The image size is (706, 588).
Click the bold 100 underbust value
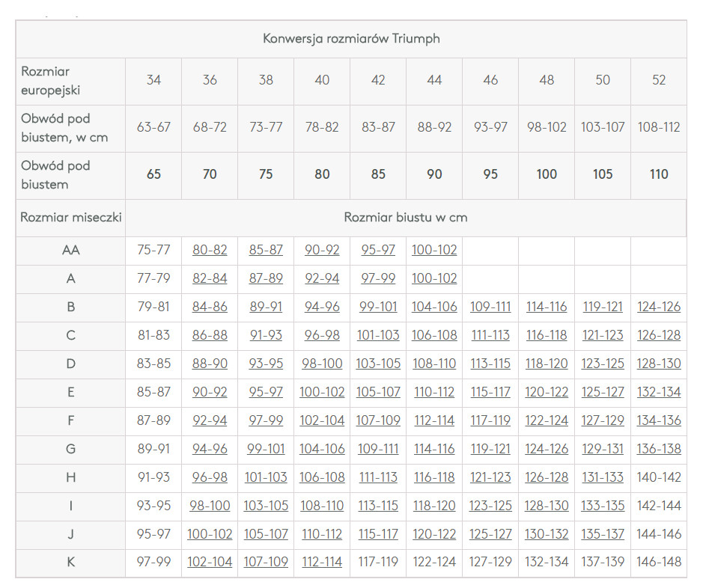547,174
